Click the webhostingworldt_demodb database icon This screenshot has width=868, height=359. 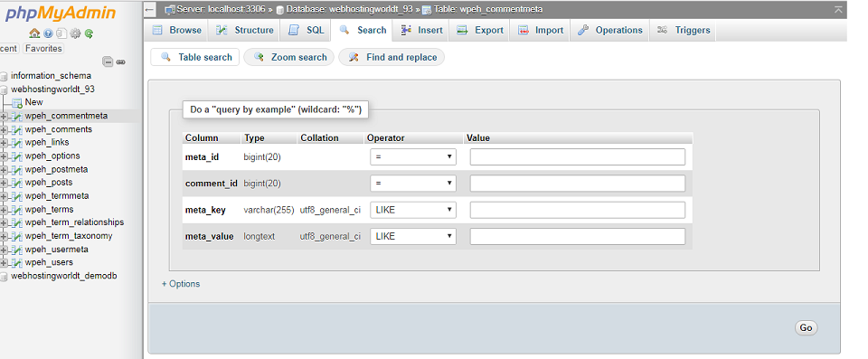(5, 276)
